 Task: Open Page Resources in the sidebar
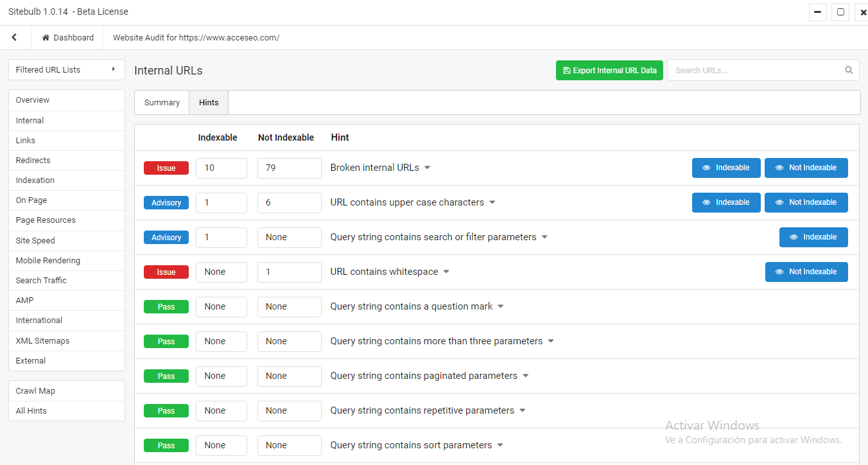(x=67, y=220)
